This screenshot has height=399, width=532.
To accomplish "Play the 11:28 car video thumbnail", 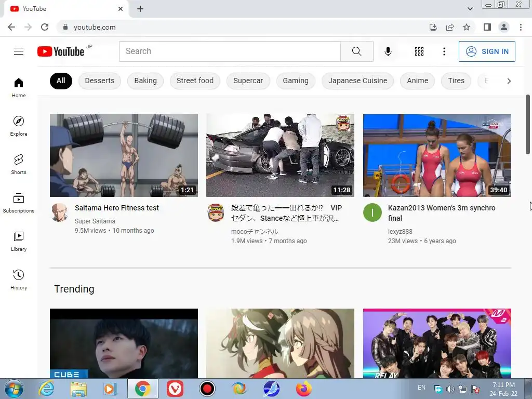I will point(280,155).
